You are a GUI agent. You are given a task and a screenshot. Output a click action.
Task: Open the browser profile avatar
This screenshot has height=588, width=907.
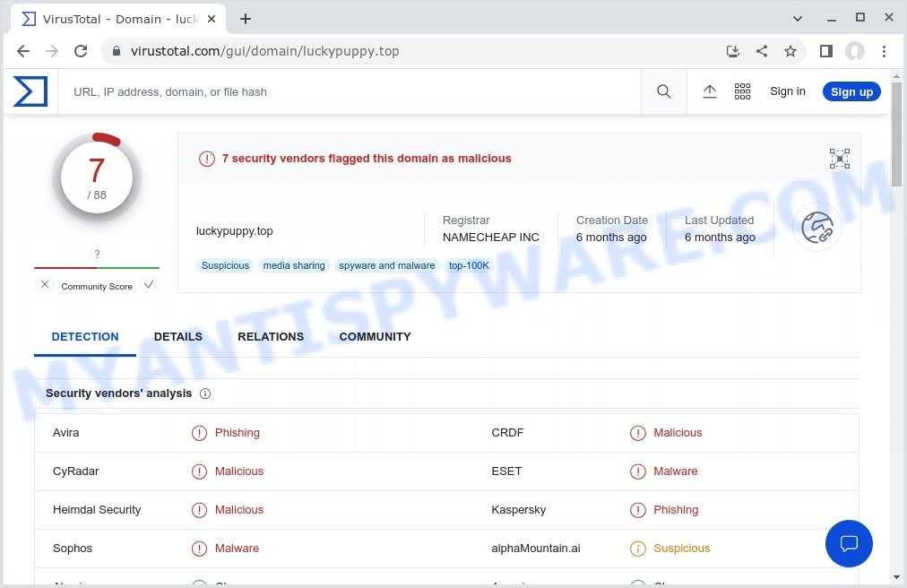pyautogui.click(x=855, y=51)
